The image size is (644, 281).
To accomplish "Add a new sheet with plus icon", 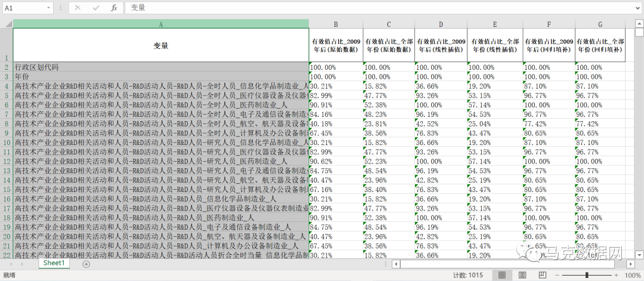I will point(86,264).
